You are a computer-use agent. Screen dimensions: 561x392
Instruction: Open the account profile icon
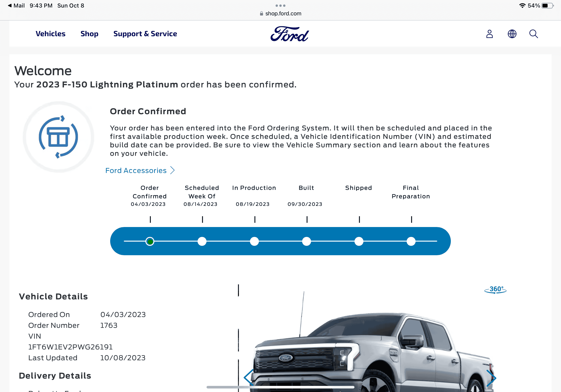(489, 34)
